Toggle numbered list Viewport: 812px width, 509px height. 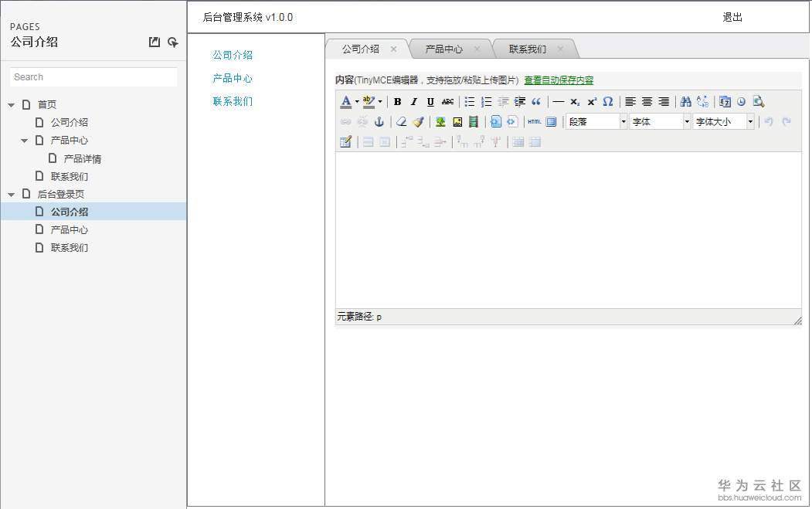pos(486,102)
